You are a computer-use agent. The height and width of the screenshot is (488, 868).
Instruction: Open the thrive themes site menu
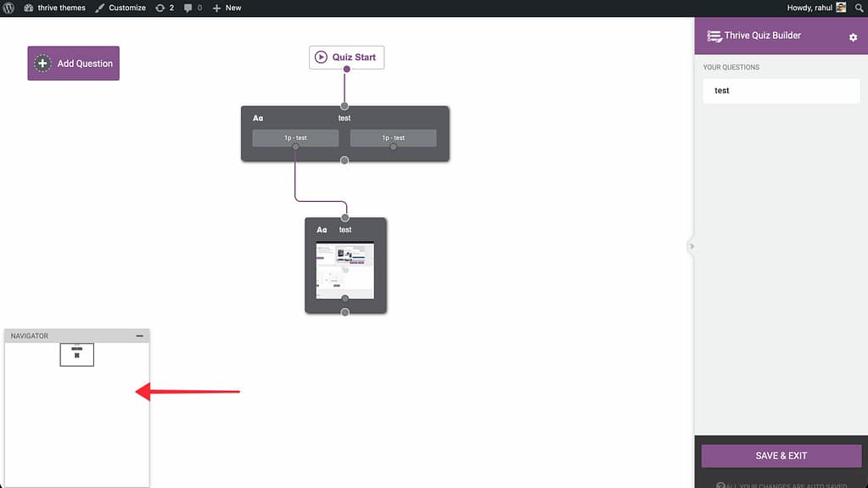click(x=54, y=8)
